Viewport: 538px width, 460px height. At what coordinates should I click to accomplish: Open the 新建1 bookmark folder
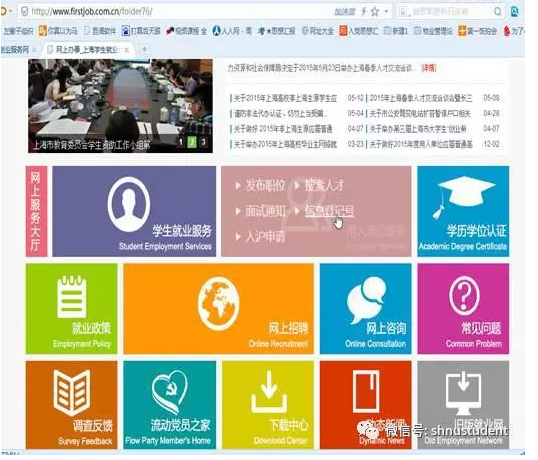tap(396, 31)
